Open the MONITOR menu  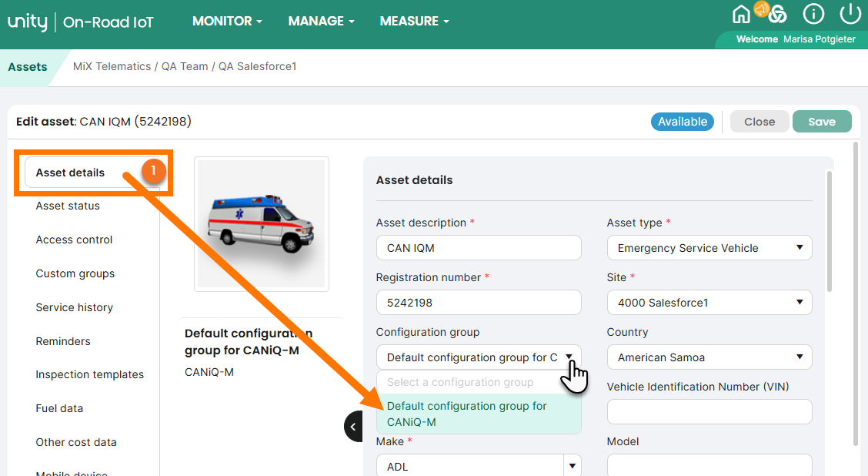pos(227,22)
